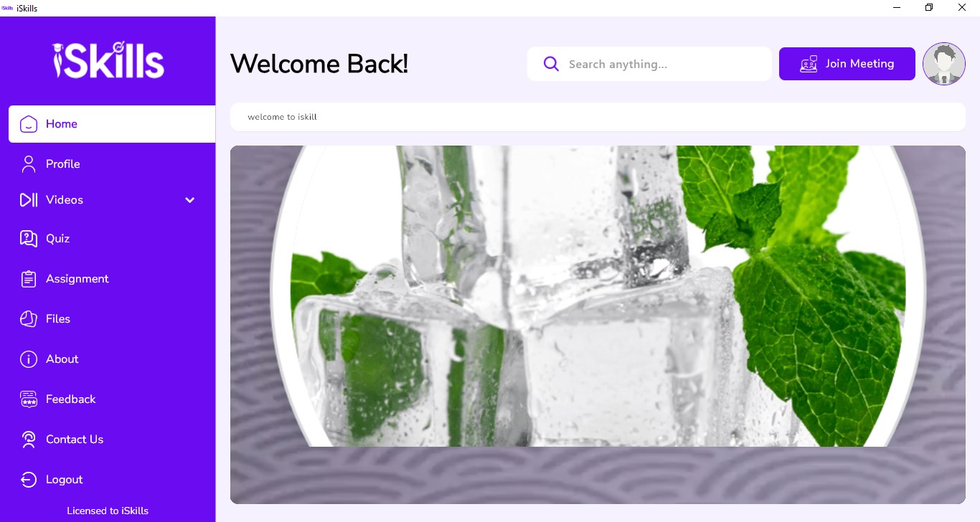Click the ice and mint banner image
Image resolution: width=980 pixels, height=522 pixels.
click(598, 325)
